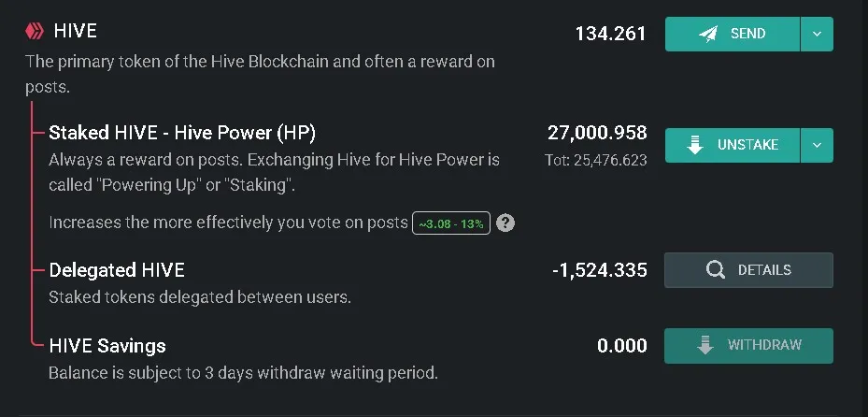Click the paper plane icon on SEND

pyautogui.click(x=708, y=34)
